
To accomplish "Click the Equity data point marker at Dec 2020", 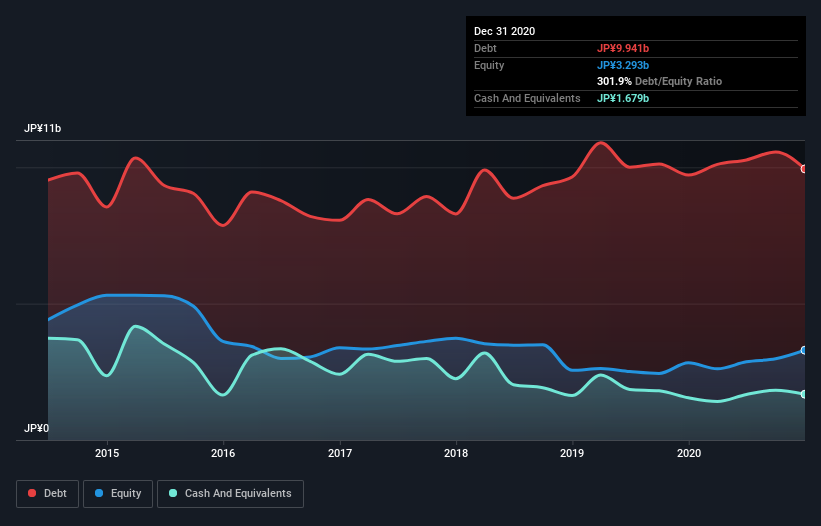I will pos(804,350).
